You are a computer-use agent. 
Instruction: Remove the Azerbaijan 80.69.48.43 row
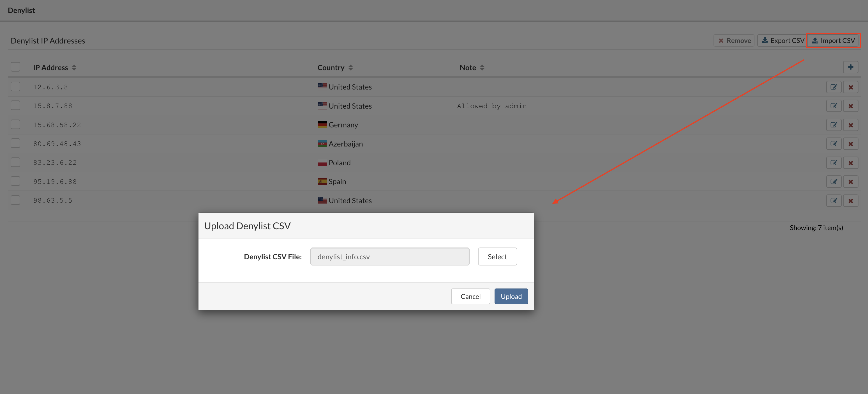[x=851, y=144]
